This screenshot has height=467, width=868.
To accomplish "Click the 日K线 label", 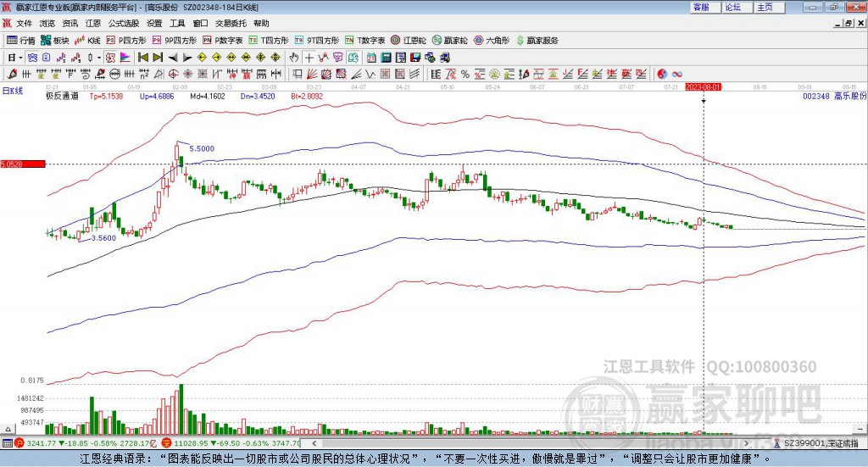I will [13, 91].
